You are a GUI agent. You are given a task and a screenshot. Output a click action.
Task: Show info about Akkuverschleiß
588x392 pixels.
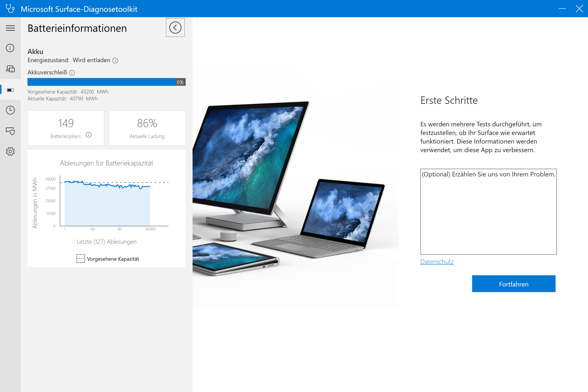click(x=72, y=73)
